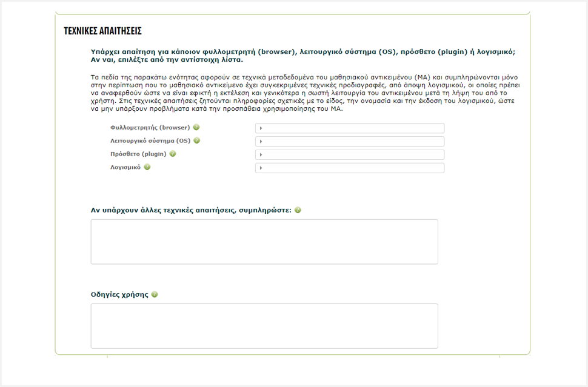
Task: Expand the Λειτουργικό σύστημα (OS) dropdown
Action: [x=349, y=142]
